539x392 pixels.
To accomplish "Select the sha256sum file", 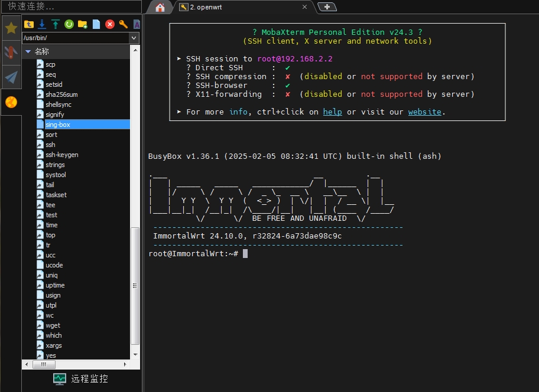I will [x=61, y=94].
